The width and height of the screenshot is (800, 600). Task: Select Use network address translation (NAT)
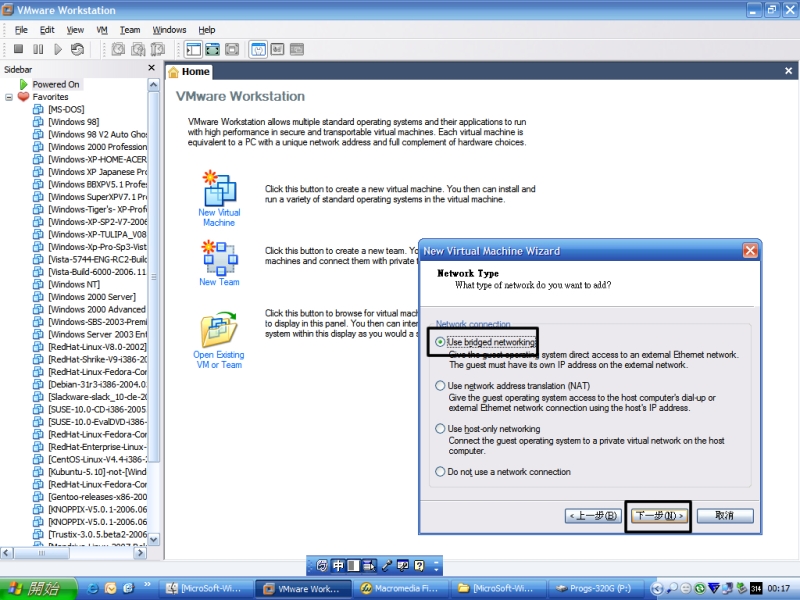[x=440, y=386]
